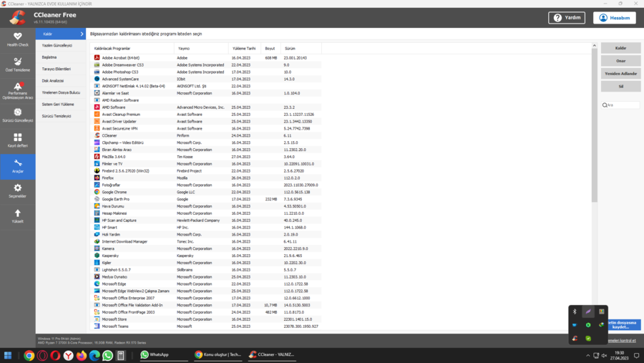This screenshot has height=363, width=644.
Task: Click the volume tray icon
Action: coord(604,356)
